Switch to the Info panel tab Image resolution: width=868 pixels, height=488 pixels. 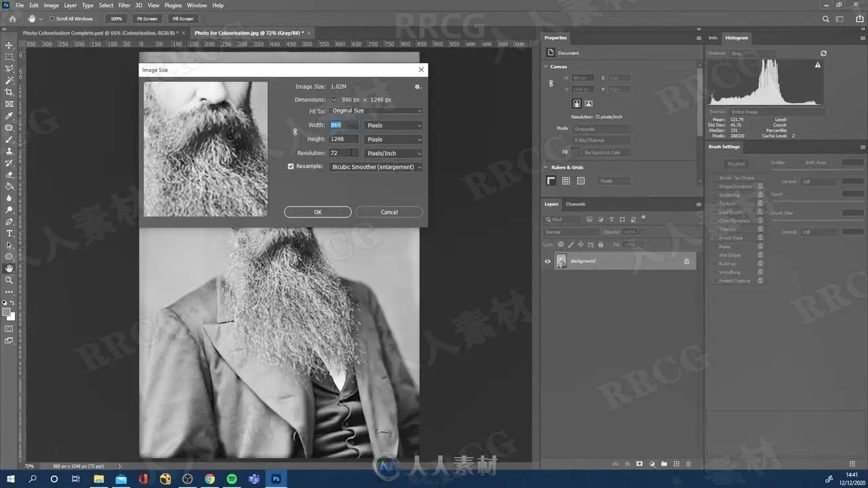(713, 38)
